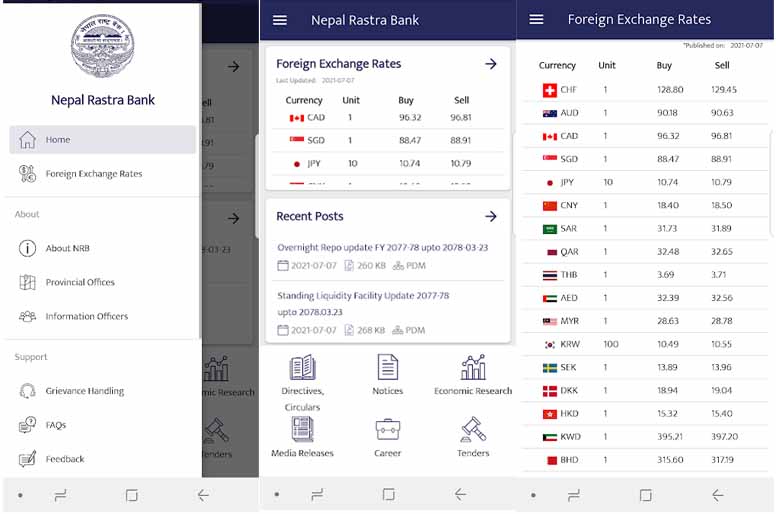
Task: Tap the CHF buy rate 128.80
Action: 670,90
